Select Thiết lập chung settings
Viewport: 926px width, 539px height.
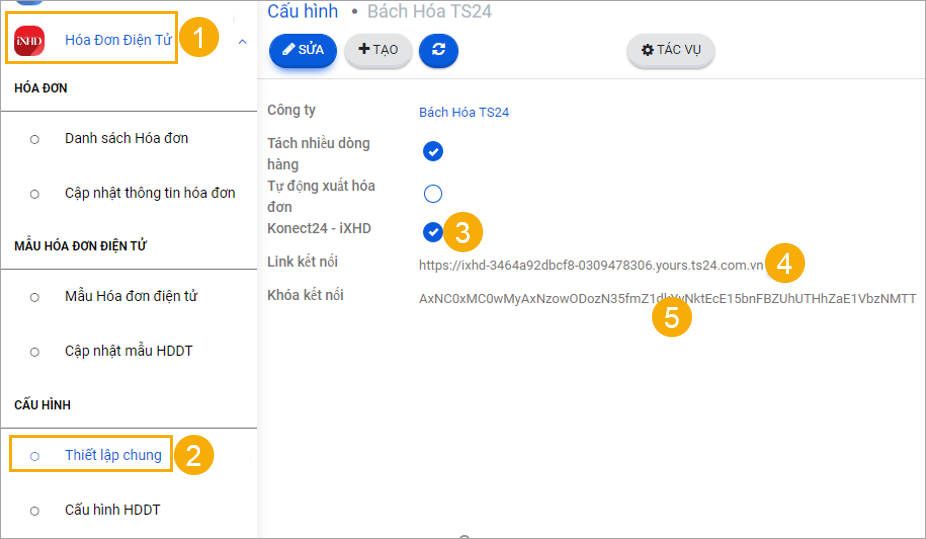[x=113, y=455]
